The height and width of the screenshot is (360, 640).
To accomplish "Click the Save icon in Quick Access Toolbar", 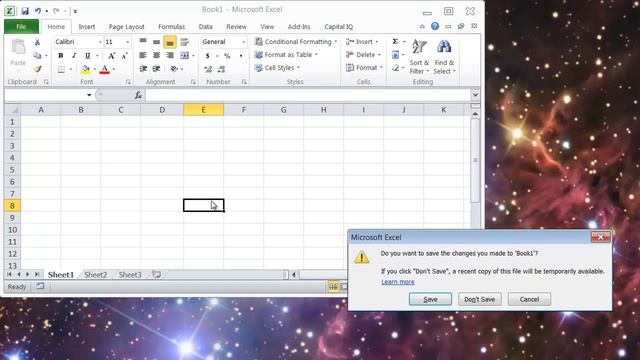I will (25, 11).
